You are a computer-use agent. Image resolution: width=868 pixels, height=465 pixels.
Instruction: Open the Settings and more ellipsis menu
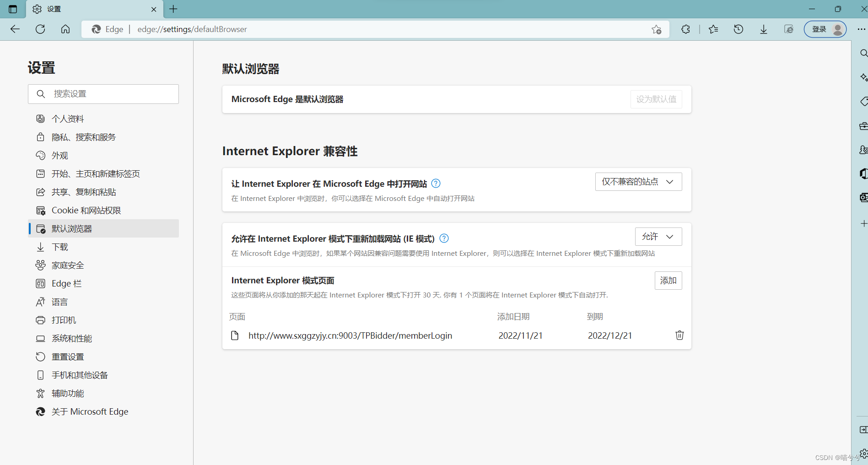tap(861, 29)
